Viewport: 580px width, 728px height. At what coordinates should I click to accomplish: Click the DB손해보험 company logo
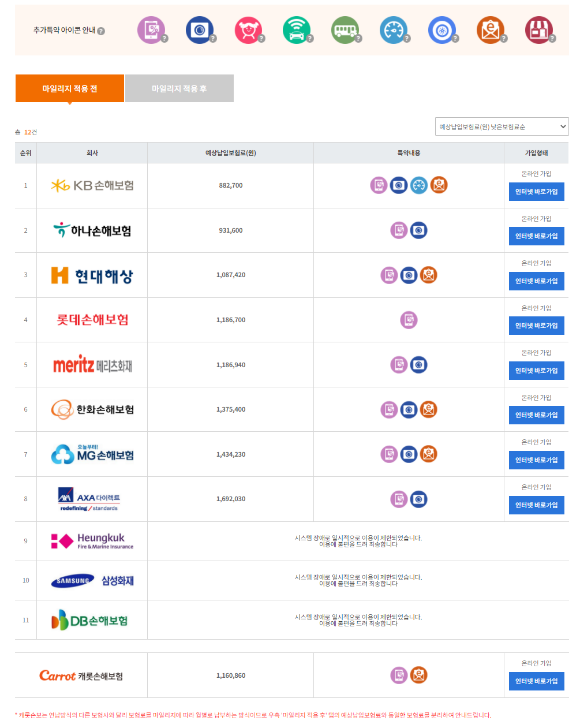click(x=89, y=620)
